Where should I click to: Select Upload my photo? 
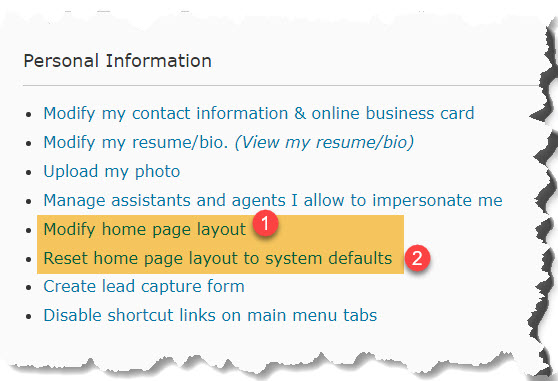point(112,172)
